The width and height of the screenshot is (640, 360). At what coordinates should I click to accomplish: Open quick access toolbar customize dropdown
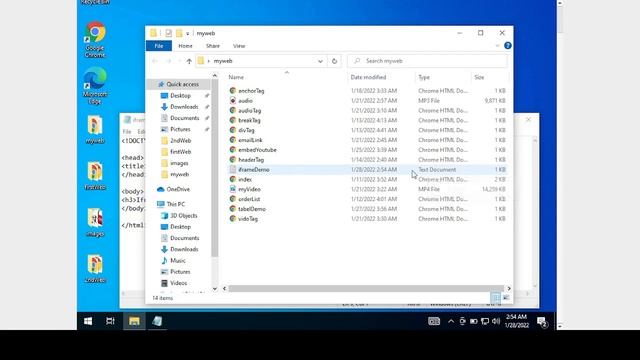coord(187,33)
